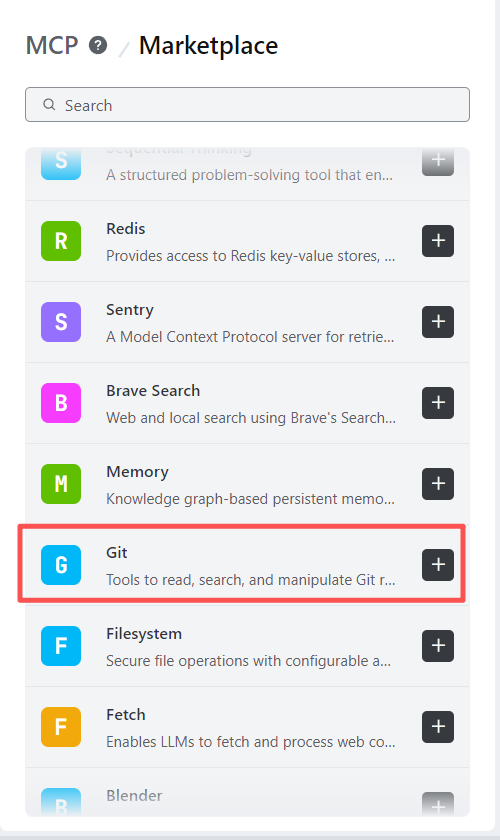Select the Filesystem marketplace item title
Viewport: 500px width, 840px height.
144,634
